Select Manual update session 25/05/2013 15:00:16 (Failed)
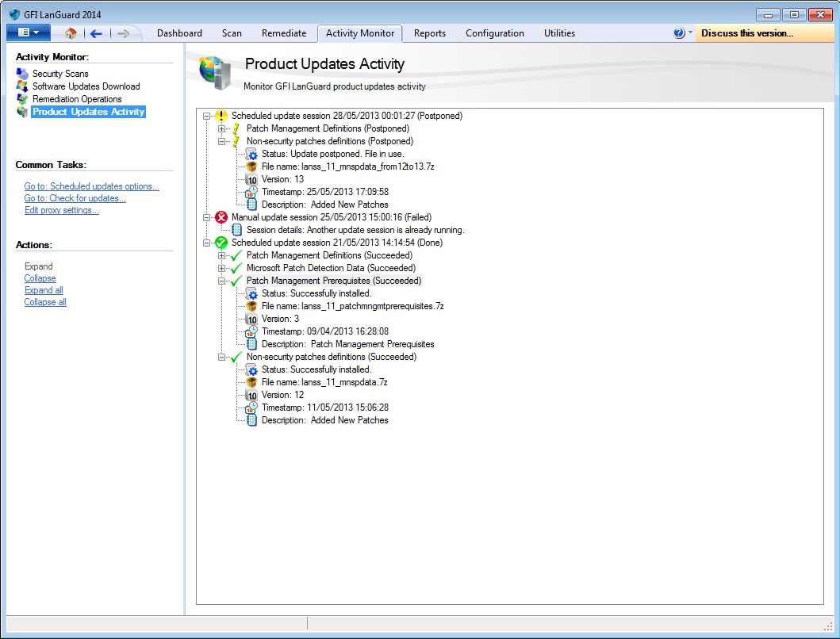The image size is (840, 639). pos(332,217)
